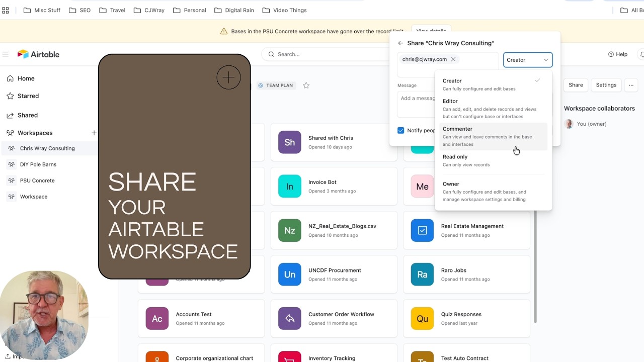Toggle the sidebar hamburger menu
Image resolution: width=644 pixels, height=362 pixels.
tap(6, 54)
